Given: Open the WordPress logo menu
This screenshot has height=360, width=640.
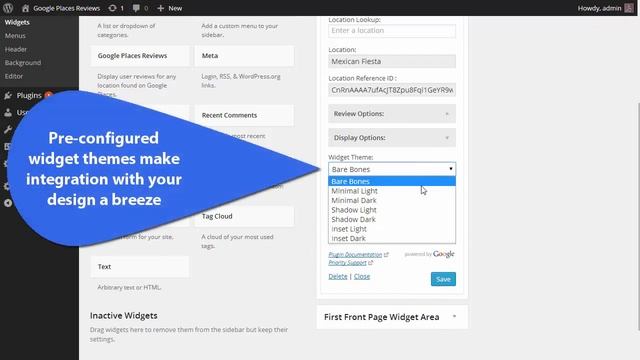Looking at the screenshot, I should tap(8, 8).
